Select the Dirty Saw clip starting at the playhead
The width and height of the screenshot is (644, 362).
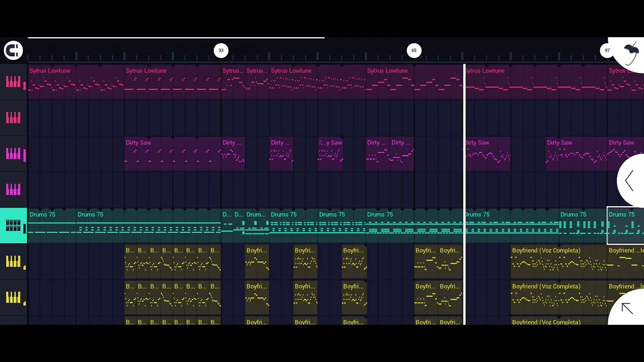(x=488, y=153)
